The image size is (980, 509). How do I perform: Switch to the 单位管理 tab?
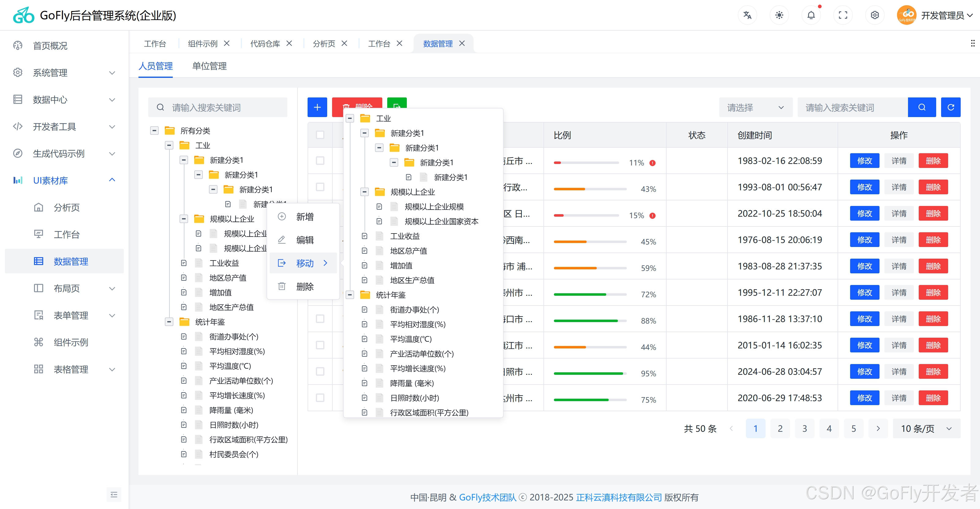209,66
